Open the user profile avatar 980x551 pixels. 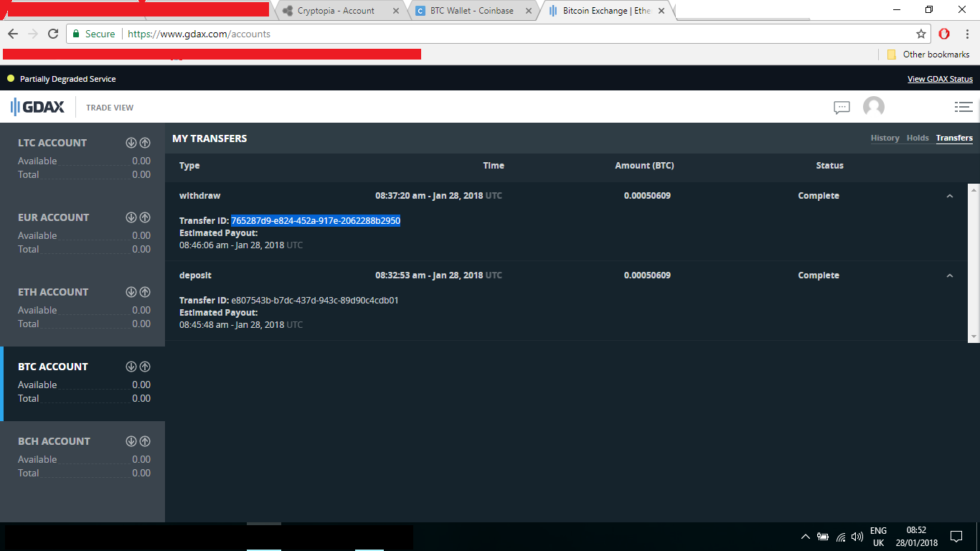tap(874, 107)
